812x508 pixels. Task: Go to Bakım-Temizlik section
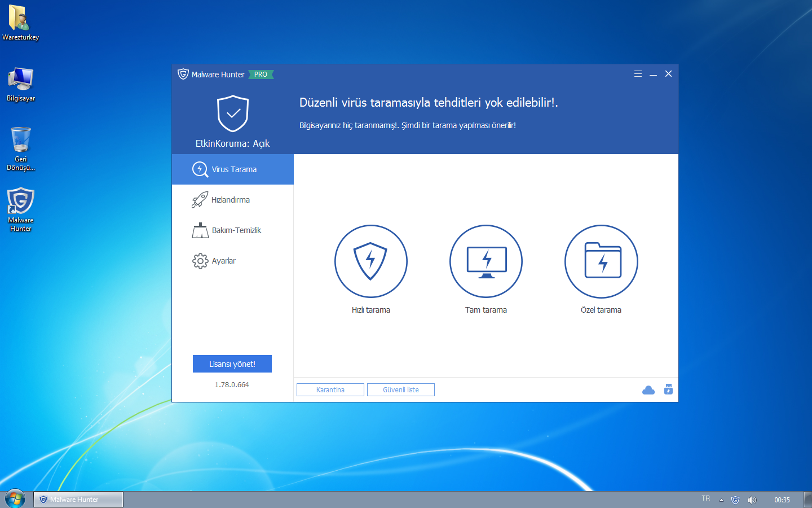coord(233,230)
